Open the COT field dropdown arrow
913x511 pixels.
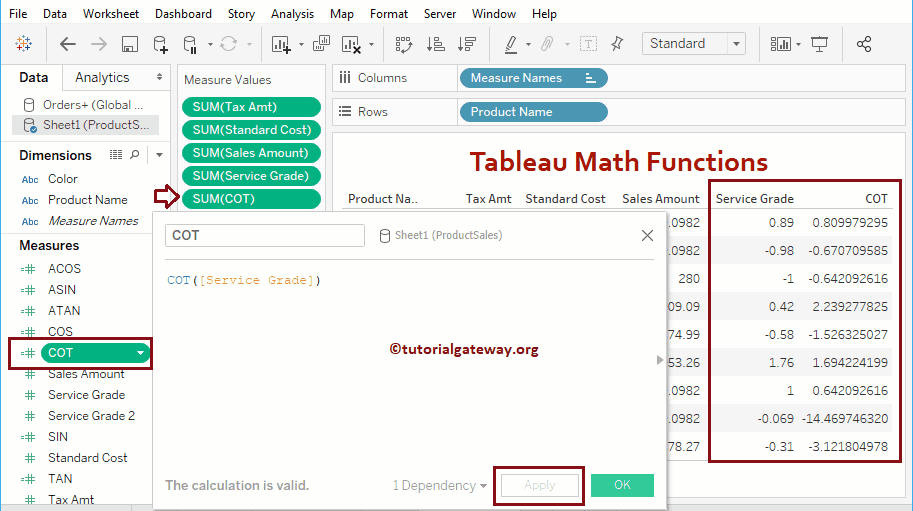coord(140,353)
